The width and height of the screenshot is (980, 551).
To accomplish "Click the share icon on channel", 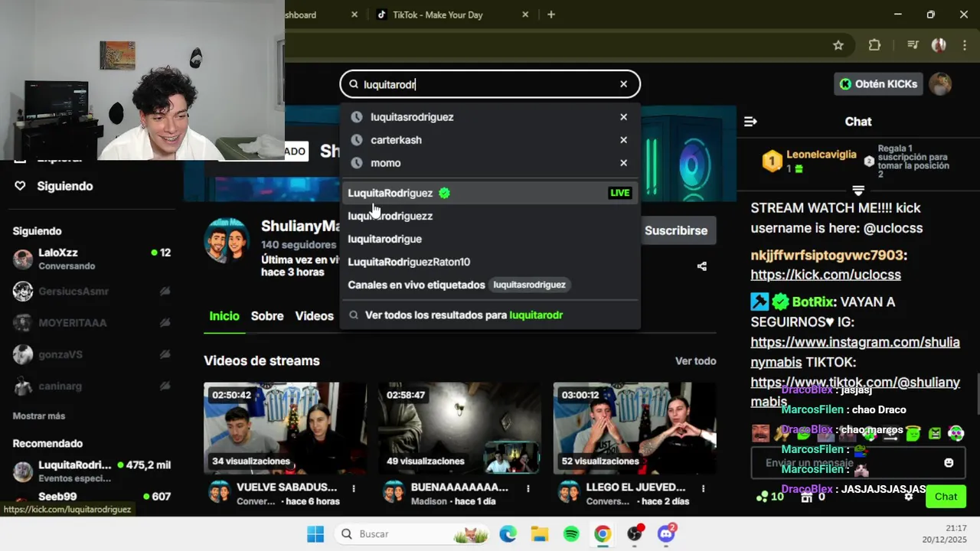I will (x=702, y=266).
